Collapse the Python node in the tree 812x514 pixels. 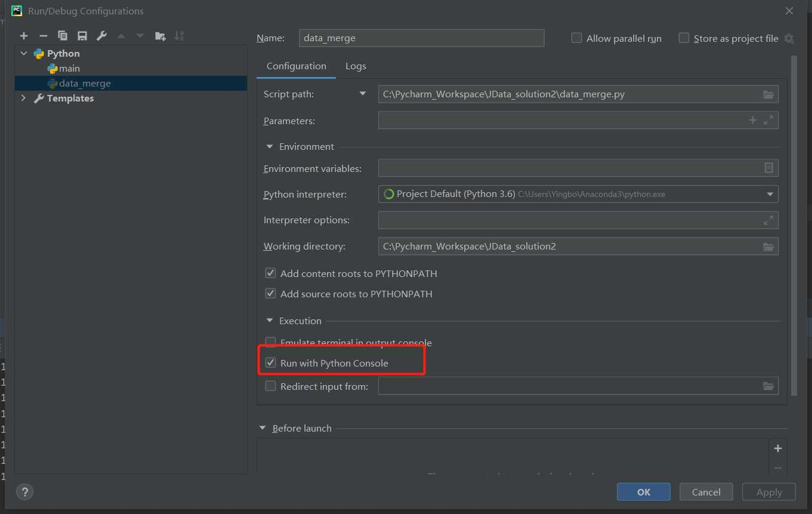click(24, 53)
